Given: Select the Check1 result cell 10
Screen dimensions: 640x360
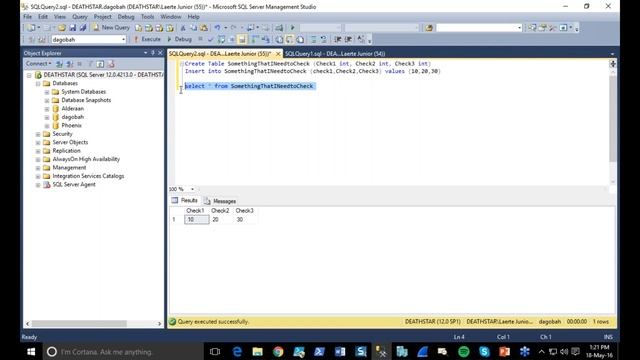Looking at the screenshot, I should 197,220.
